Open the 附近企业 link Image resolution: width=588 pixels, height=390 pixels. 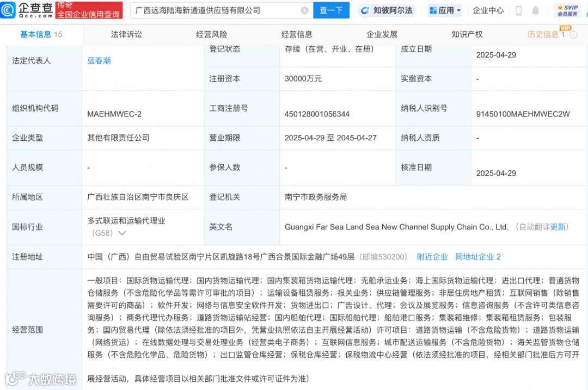pos(432,257)
